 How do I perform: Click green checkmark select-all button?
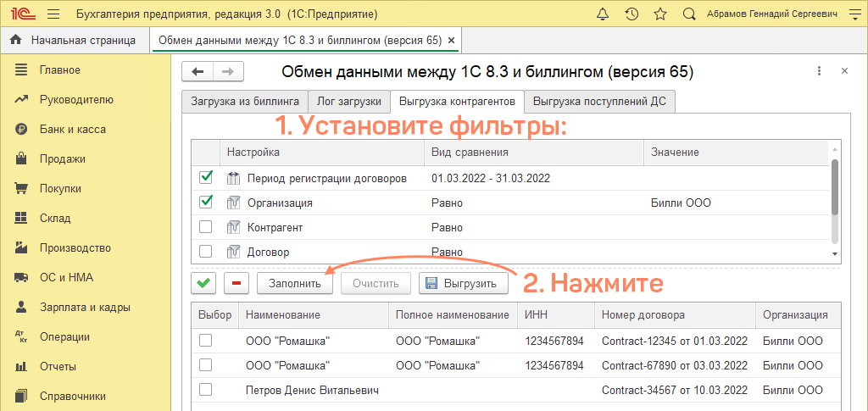point(203,283)
